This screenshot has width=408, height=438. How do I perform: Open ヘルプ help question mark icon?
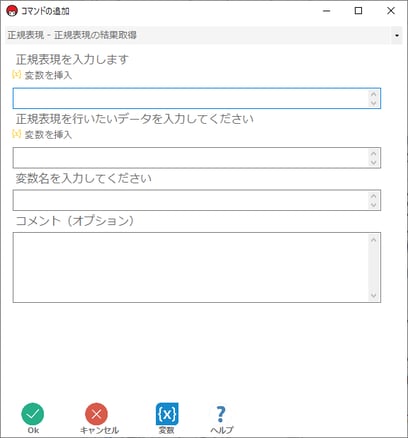pos(221,414)
